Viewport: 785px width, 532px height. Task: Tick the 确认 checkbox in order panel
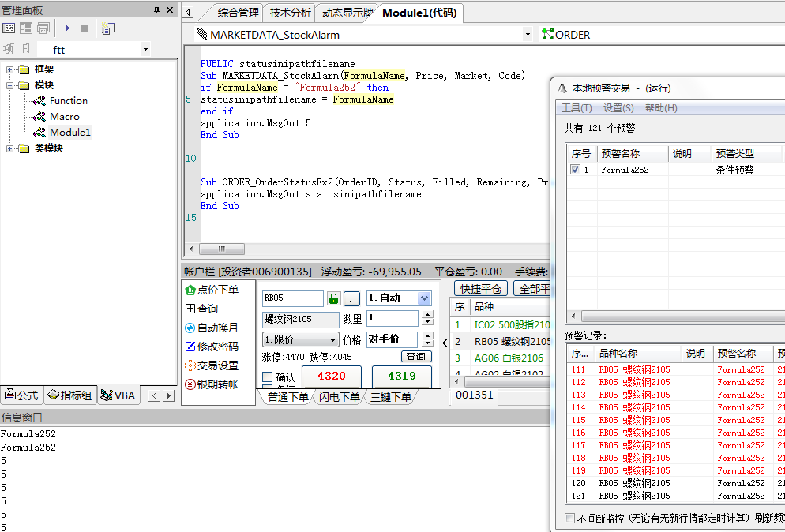pos(268,377)
